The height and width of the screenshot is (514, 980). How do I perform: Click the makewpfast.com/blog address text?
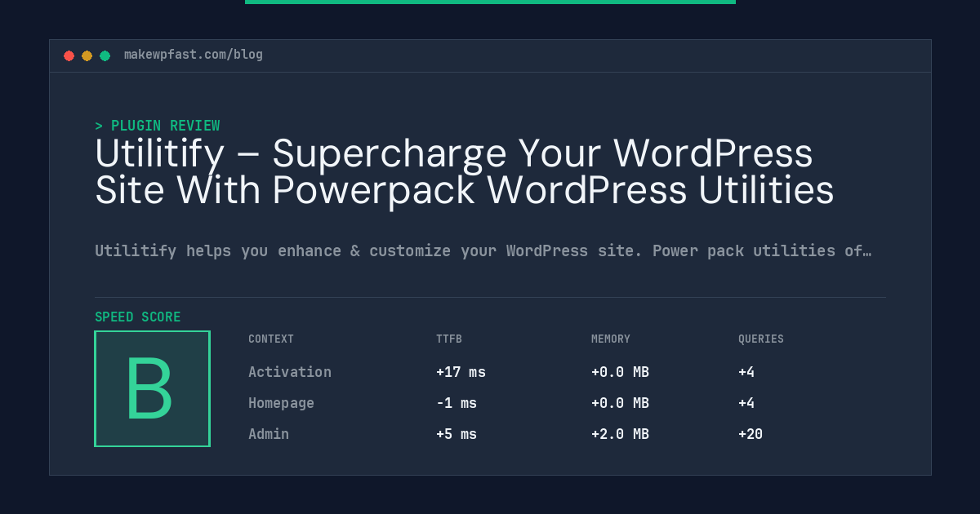(194, 55)
